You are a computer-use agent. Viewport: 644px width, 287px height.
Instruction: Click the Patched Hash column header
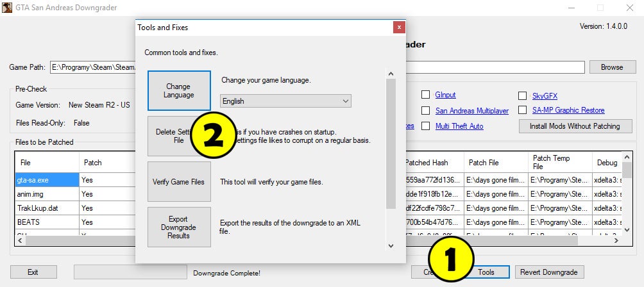pyautogui.click(x=435, y=162)
